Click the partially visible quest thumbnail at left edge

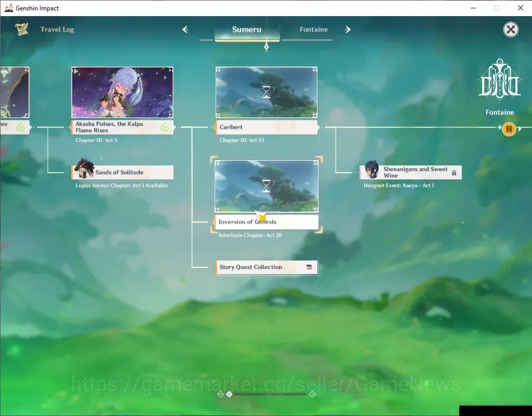click(15, 92)
